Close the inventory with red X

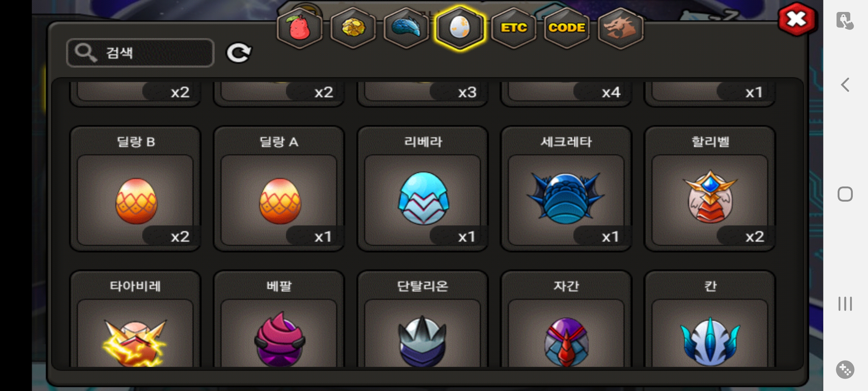coord(797,20)
